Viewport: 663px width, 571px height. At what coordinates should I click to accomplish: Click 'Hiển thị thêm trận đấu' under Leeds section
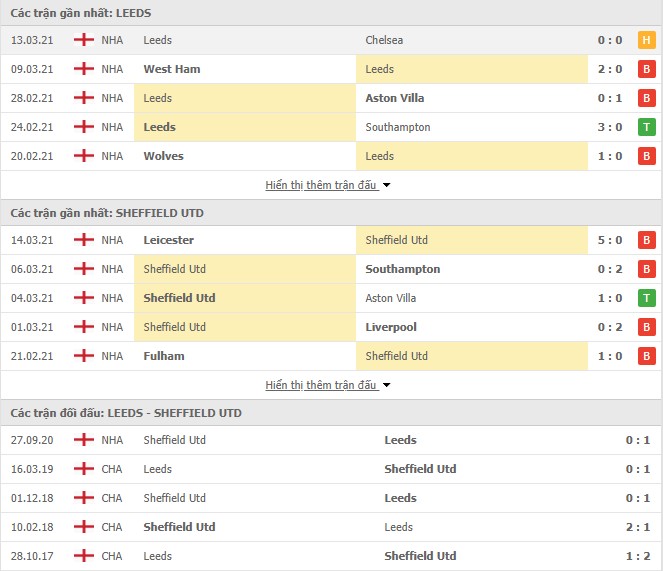coord(321,185)
